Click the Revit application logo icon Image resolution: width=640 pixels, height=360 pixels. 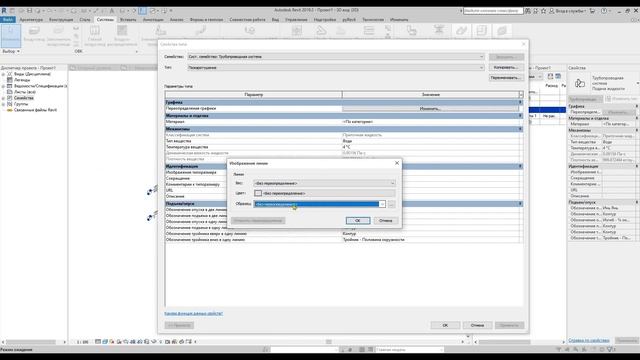tap(4, 11)
